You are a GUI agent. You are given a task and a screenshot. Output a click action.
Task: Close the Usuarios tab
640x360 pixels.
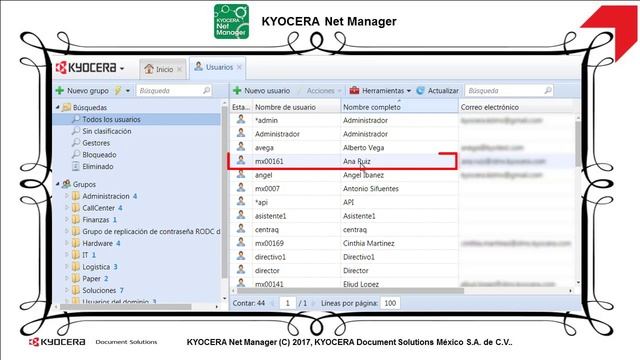pyautogui.click(x=239, y=67)
